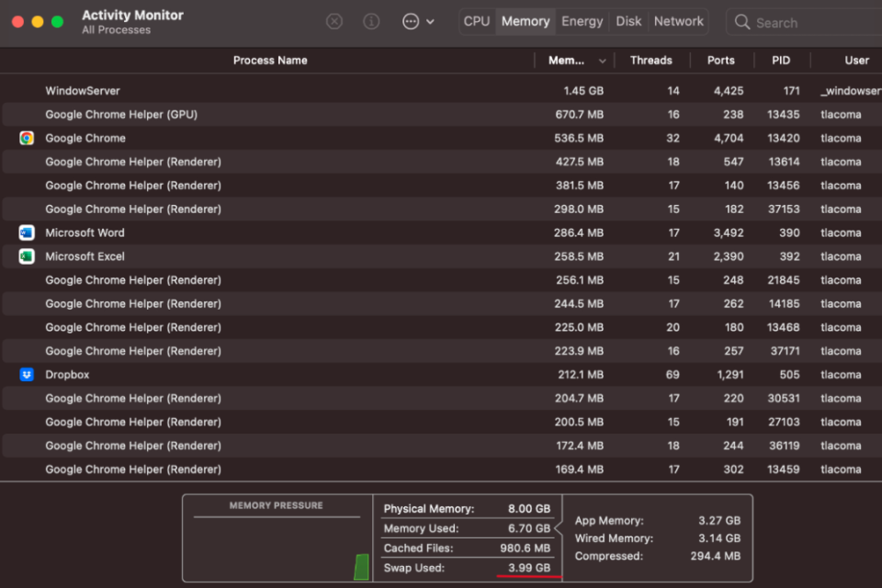The width and height of the screenshot is (882, 588).
Task: Click the 536.5 MB memory value
Action: 579,138
